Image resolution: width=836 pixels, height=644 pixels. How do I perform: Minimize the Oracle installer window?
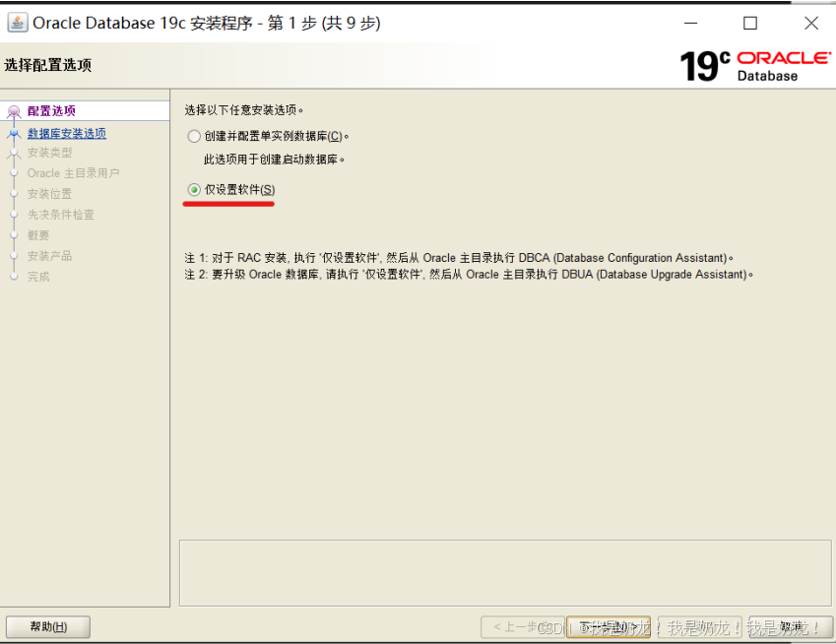pos(691,23)
